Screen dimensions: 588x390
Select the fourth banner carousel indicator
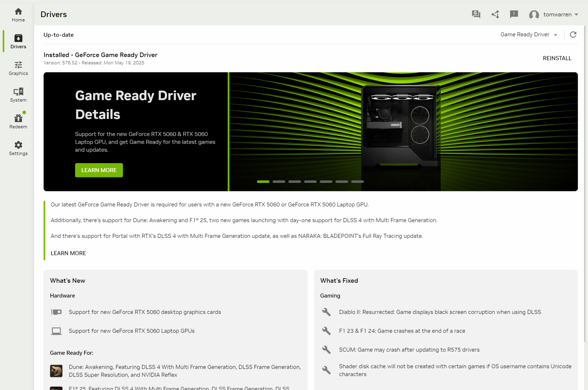point(310,182)
